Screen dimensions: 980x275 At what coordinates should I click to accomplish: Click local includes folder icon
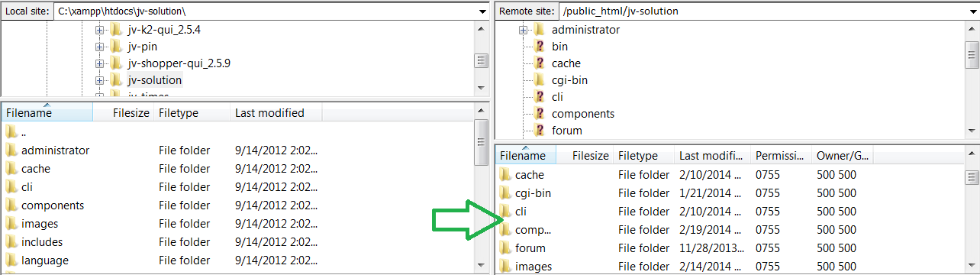[11, 242]
